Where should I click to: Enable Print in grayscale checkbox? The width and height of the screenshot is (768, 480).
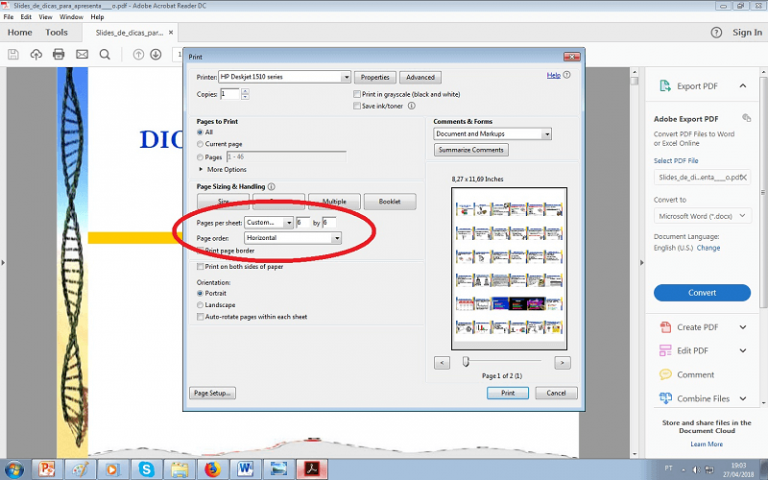(356, 94)
